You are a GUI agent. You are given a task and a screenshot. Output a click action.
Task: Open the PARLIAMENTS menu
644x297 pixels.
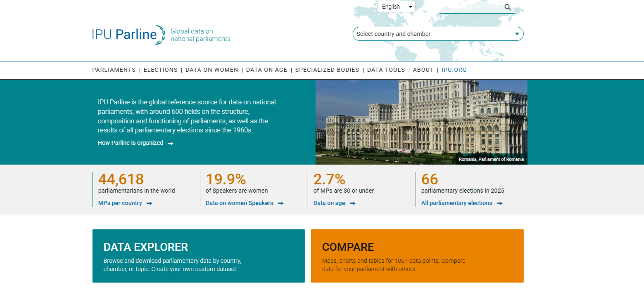coord(114,70)
